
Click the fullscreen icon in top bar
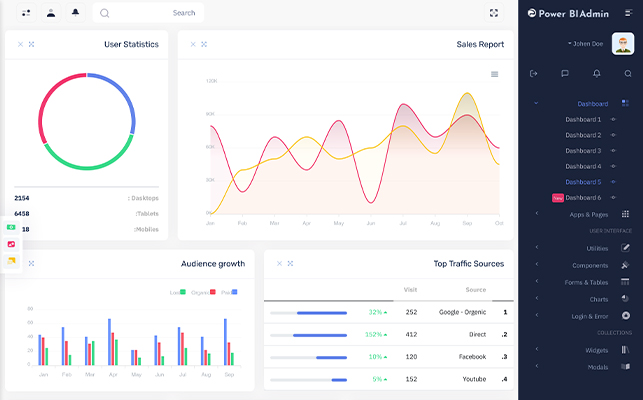(494, 13)
